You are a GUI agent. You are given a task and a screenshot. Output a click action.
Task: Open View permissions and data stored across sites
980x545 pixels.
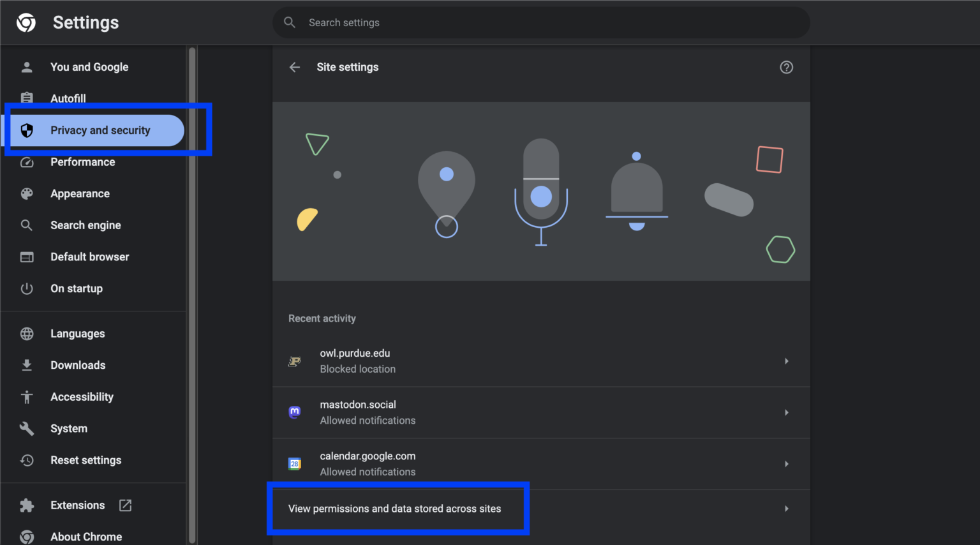(x=541, y=509)
